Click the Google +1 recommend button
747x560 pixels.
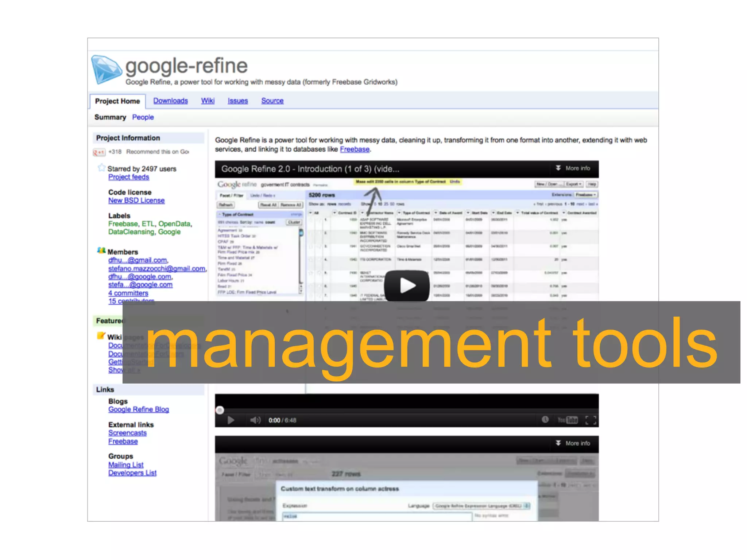tap(99, 152)
